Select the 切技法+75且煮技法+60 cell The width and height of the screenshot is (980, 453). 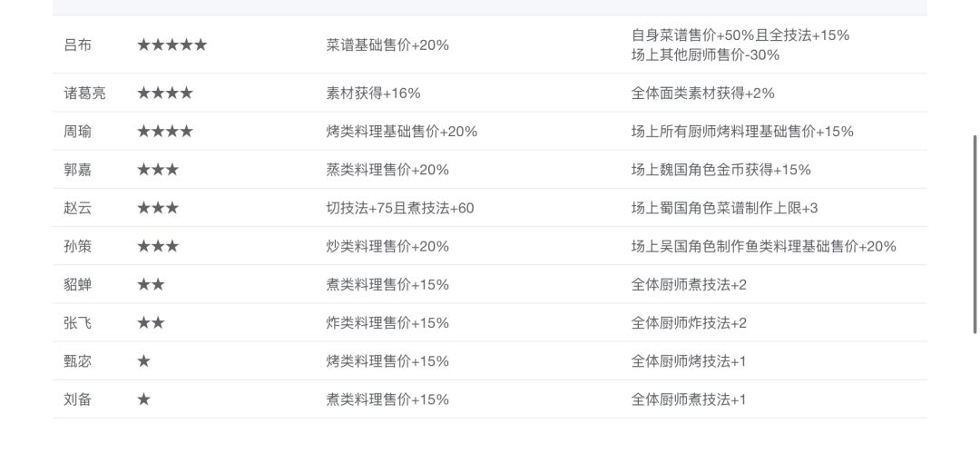click(x=400, y=208)
